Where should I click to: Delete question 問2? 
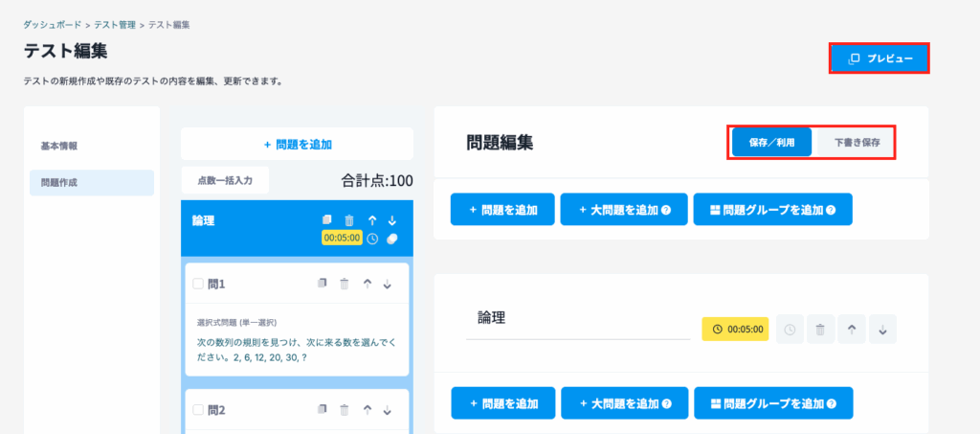(345, 410)
